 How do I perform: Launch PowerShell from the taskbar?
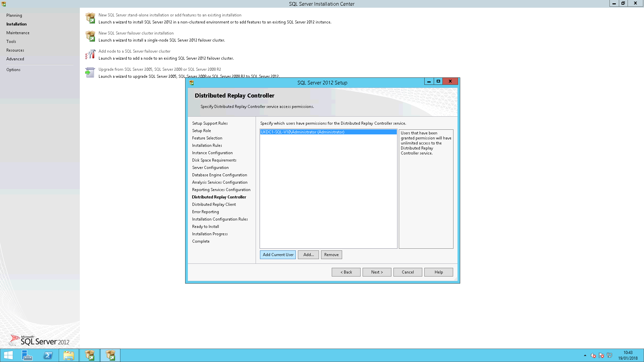[x=48, y=355]
